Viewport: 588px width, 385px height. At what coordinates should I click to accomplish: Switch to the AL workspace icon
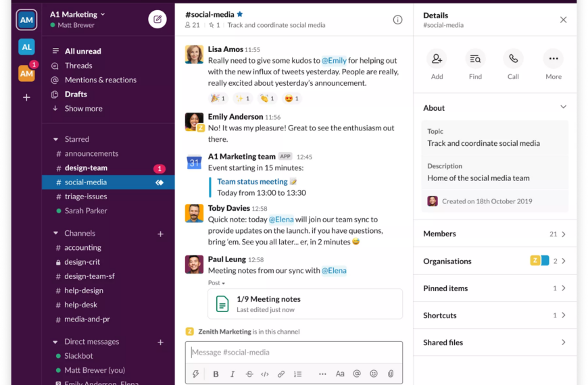pos(26,47)
